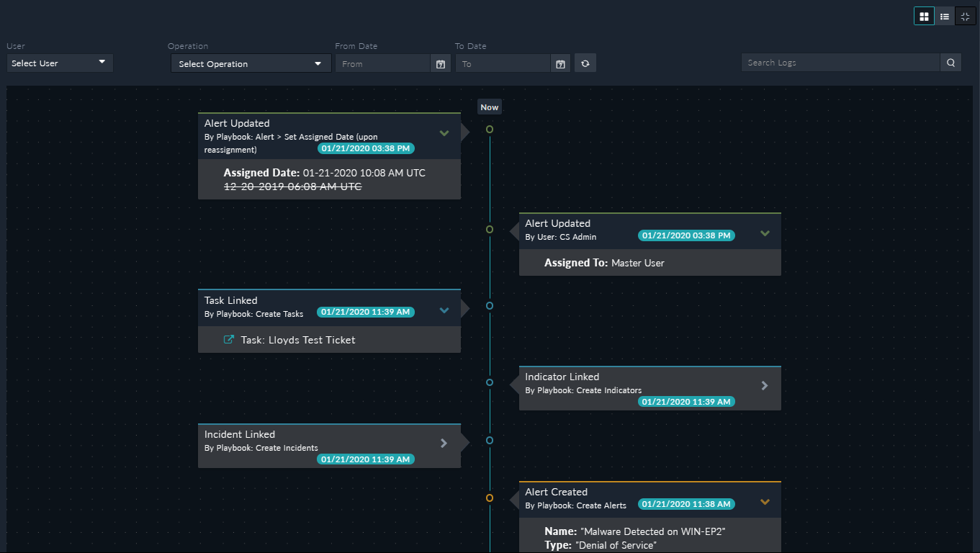Switch to grid view layout

(x=924, y=15)
